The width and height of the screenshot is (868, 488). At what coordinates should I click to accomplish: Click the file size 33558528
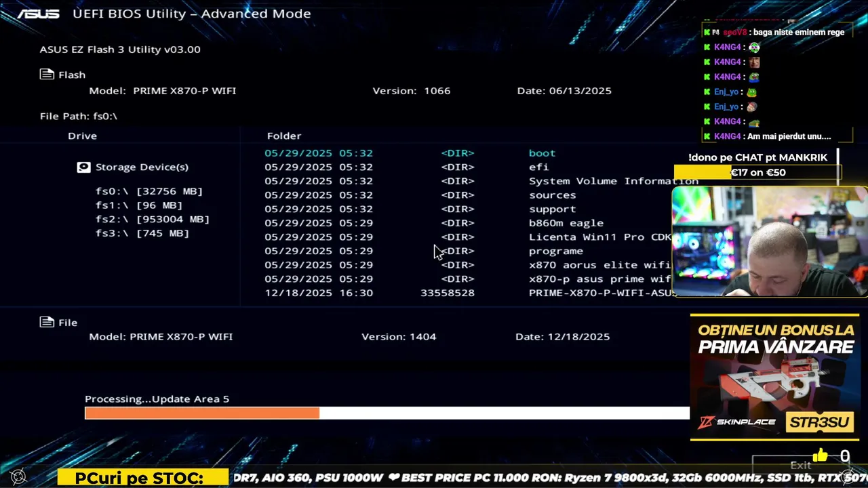(448, 293)
